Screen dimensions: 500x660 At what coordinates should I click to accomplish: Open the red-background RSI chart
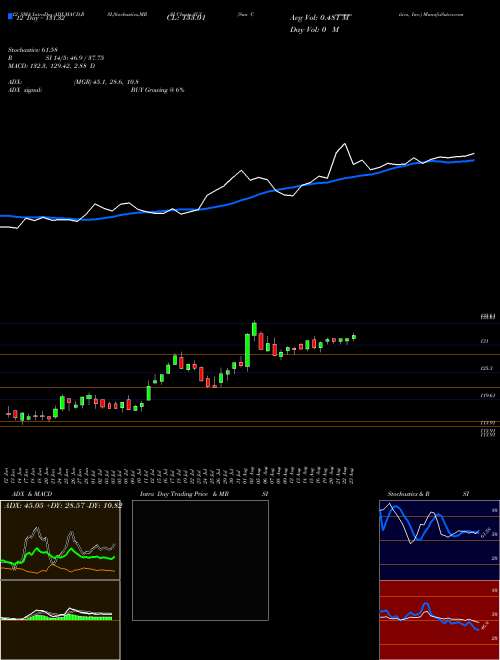click(x=439, y=620)
